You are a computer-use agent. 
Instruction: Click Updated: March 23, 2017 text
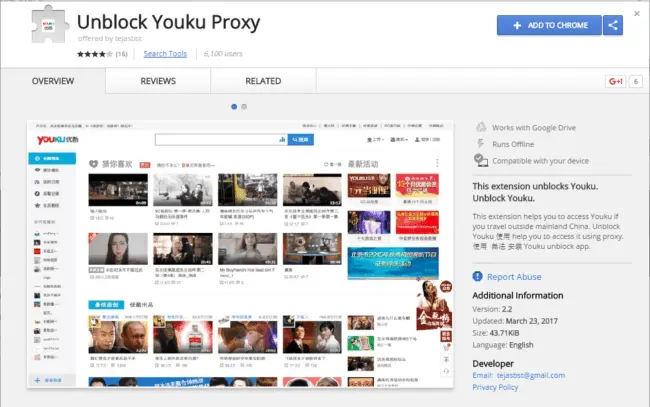point(515,321)
